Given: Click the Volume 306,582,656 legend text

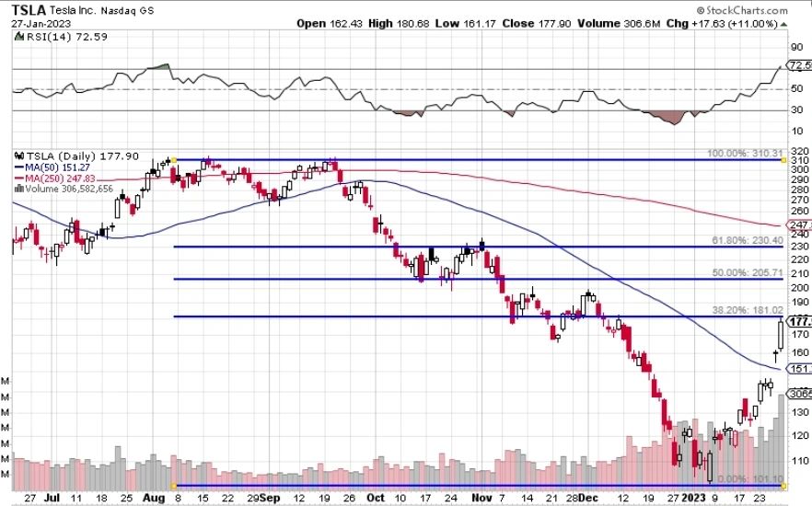Looking at the screenshot, I should [69, 189].
